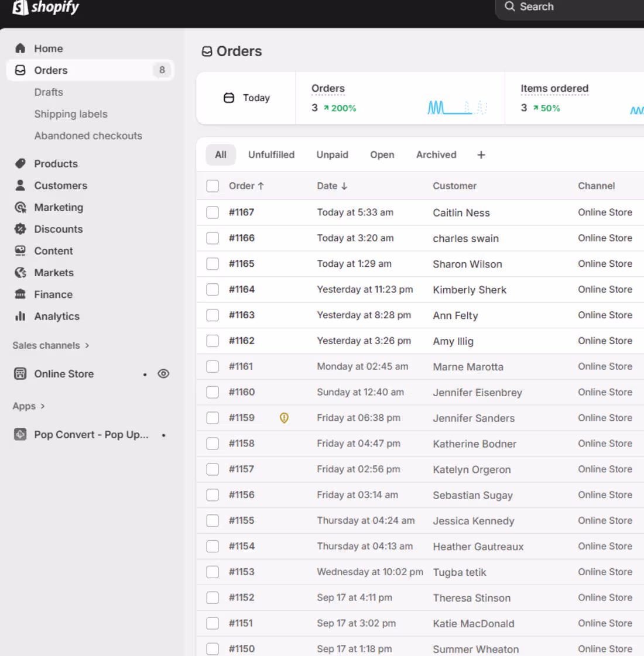Switch to the Unpaid tab
This screenshot has height=656, width=644.
[x=333, y=155]
